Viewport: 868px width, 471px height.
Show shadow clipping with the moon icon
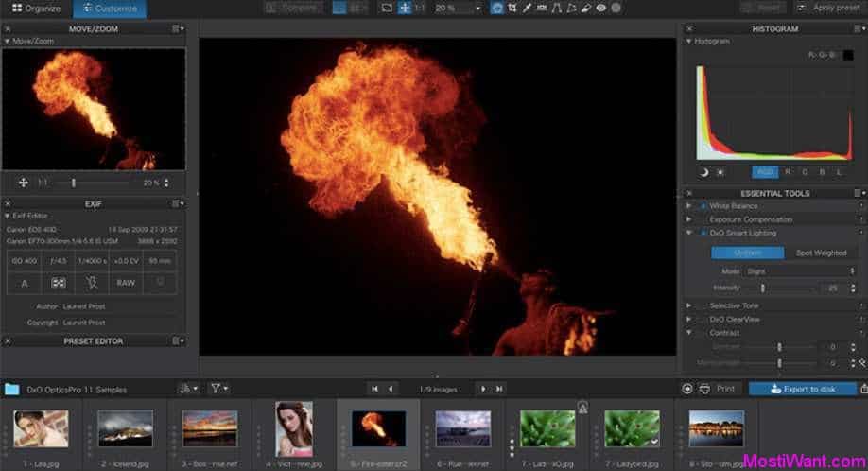coord(704,172)
